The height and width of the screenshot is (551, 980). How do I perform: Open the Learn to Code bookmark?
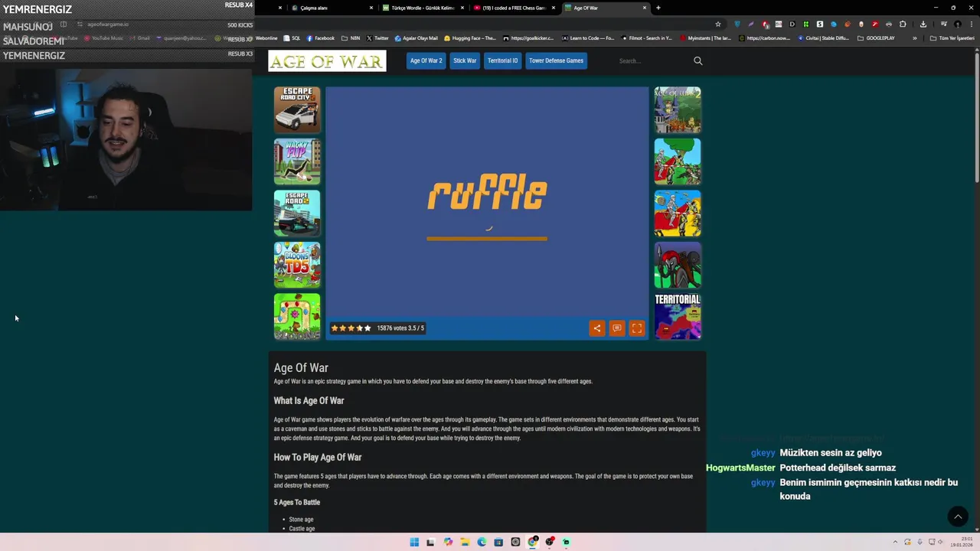click(x=588, y=38)
